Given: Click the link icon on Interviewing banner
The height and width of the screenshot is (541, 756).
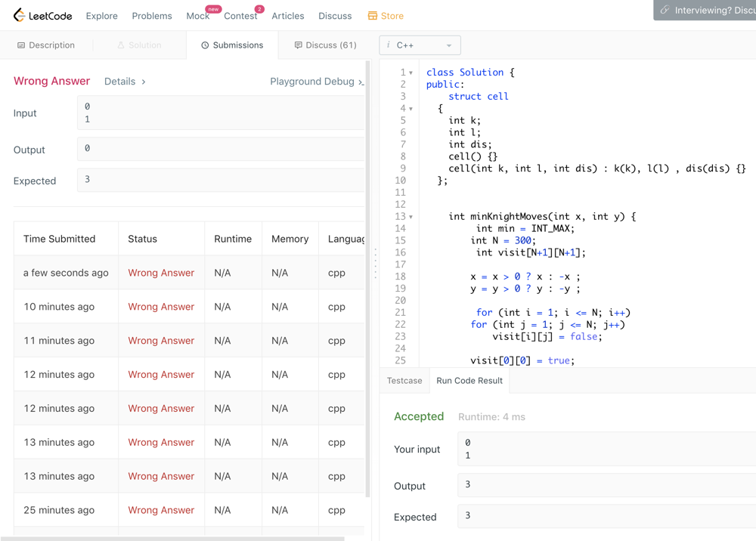Looking at the screenshot, I should pyautogui.click(x=665, y=10).
